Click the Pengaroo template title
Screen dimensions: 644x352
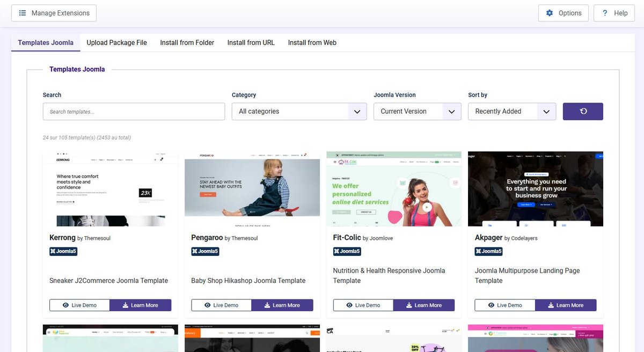click(x=207, y=237)
